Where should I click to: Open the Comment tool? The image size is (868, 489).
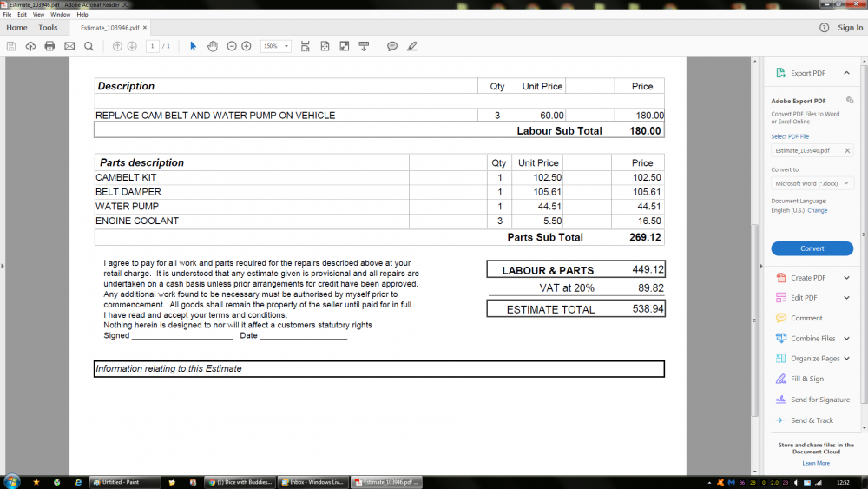(x=806, y=319)
